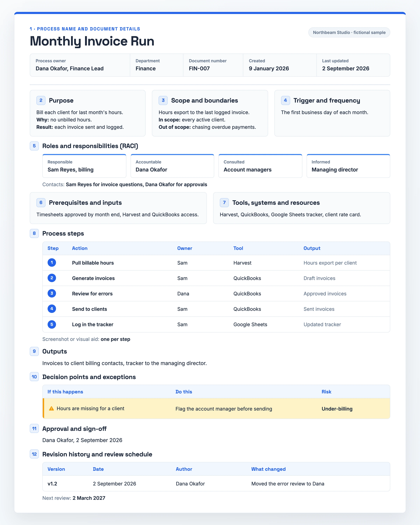Click the document number FIN-007
Viewport: 420px width, 525px height.
click(199, 68)
